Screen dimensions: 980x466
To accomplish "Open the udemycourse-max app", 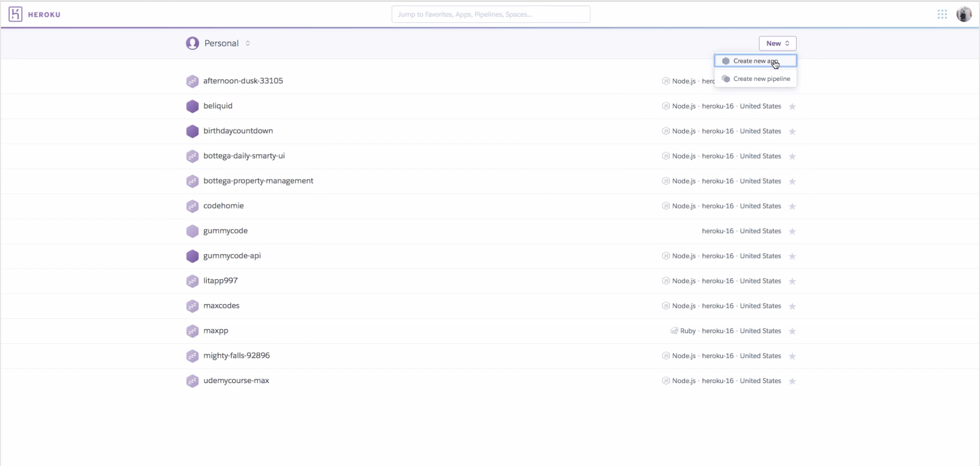I will click(236, 381).
